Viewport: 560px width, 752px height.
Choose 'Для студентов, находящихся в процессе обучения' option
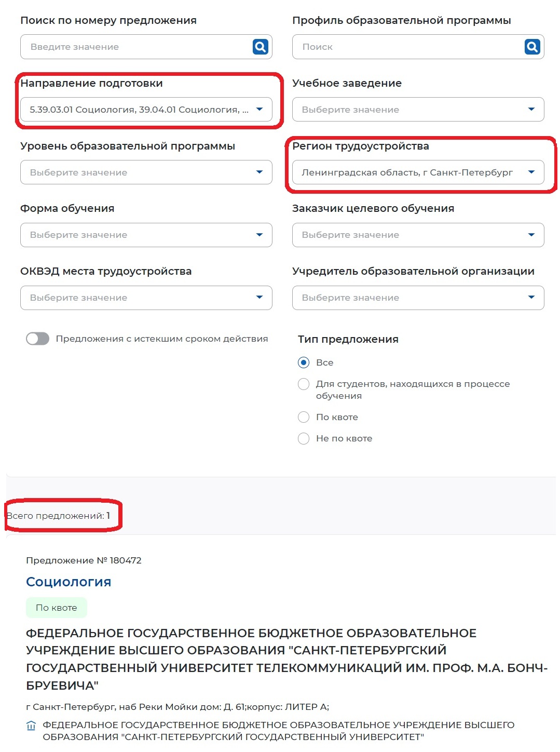click(304, 384)
